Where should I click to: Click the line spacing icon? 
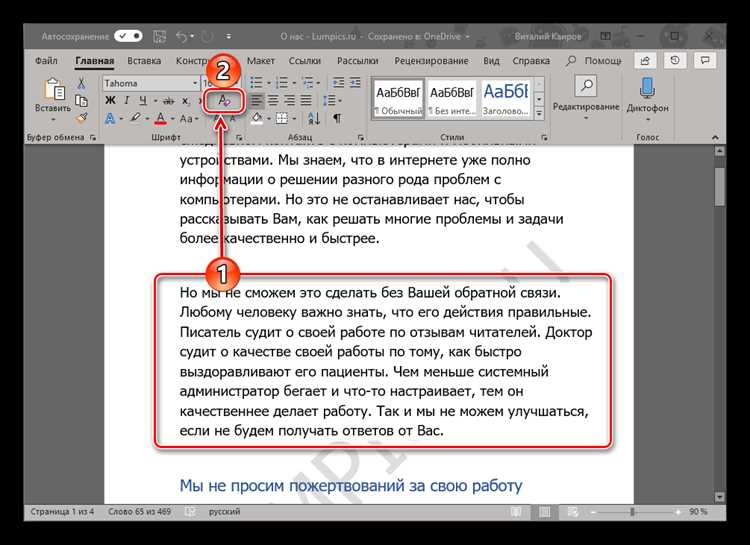pyautogui.click(x=329, y=100)
